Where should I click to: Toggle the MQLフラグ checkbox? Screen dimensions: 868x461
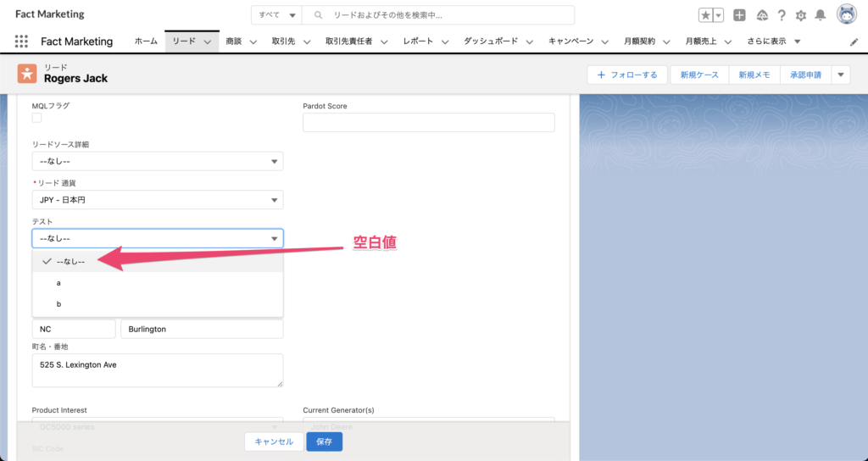point(36,118)
